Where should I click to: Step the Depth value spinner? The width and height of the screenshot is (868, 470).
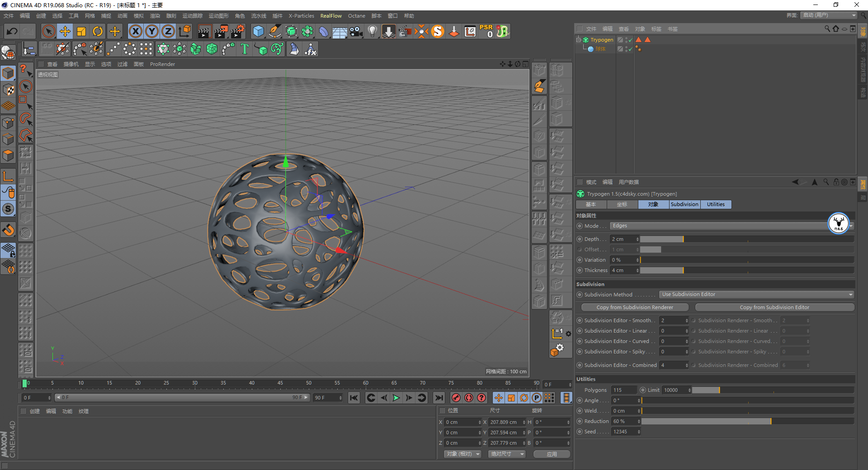[637, 239]
